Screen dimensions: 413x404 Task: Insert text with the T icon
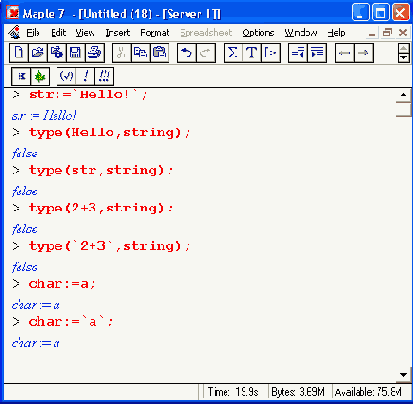(x=252, y=53)
